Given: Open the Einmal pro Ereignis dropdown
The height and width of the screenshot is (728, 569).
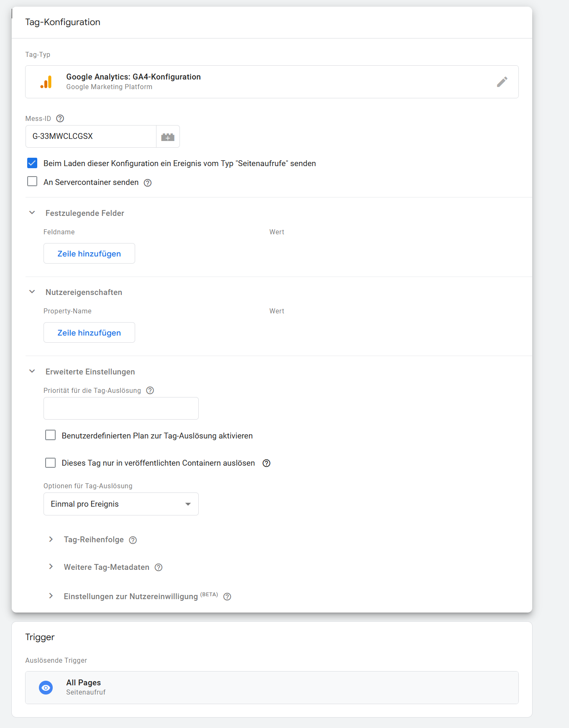Looking at the screenshot, I should (121, 504).
